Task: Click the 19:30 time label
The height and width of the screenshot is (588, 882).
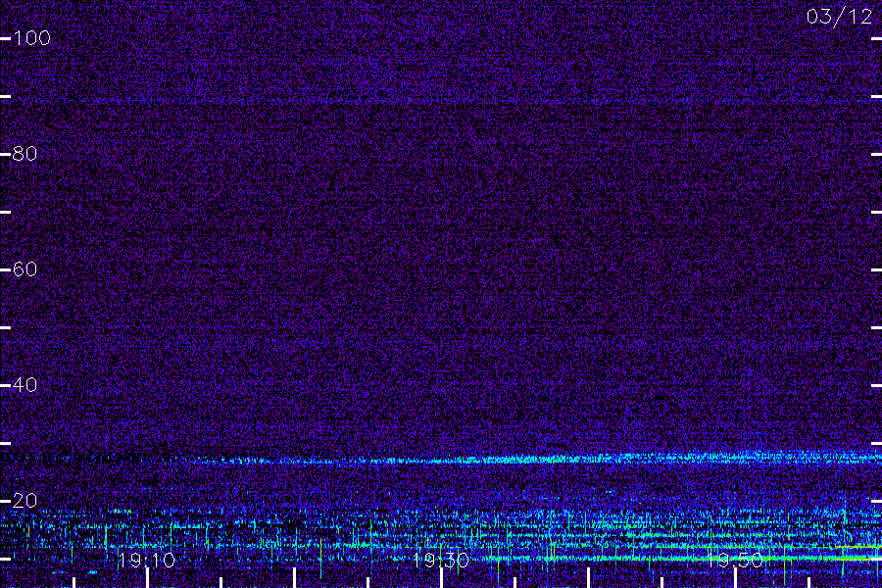Action: click(440, 560)
